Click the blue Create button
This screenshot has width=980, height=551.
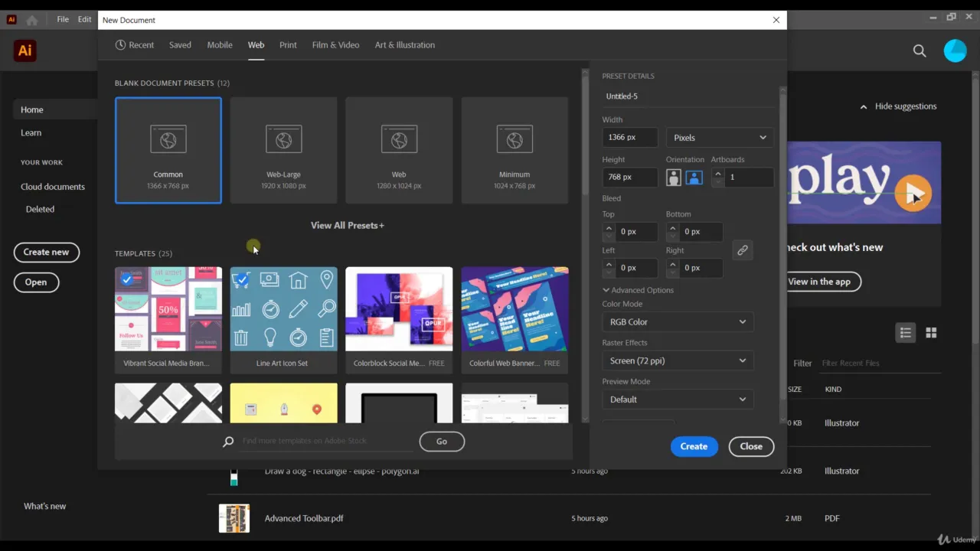694,446
